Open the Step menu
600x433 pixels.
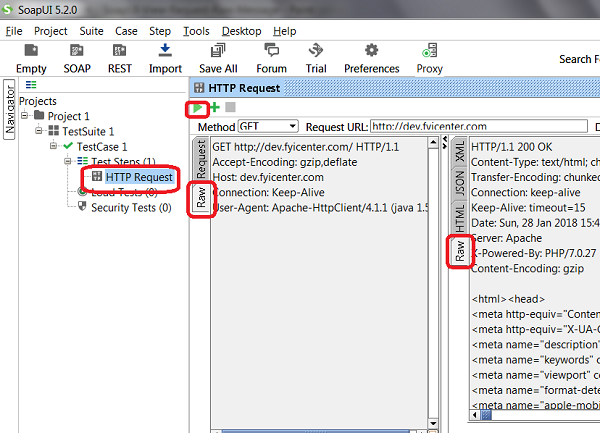160,31
